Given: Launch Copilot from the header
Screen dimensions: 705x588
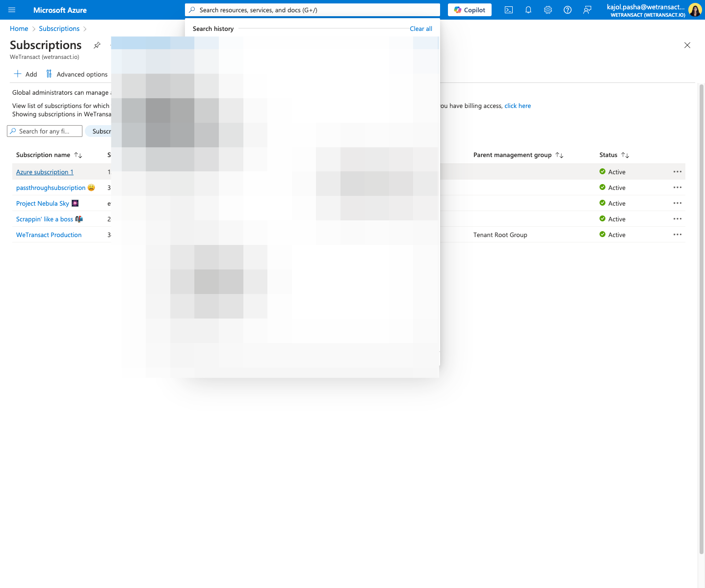Looking at the screenshot, I should pos(470,10).
